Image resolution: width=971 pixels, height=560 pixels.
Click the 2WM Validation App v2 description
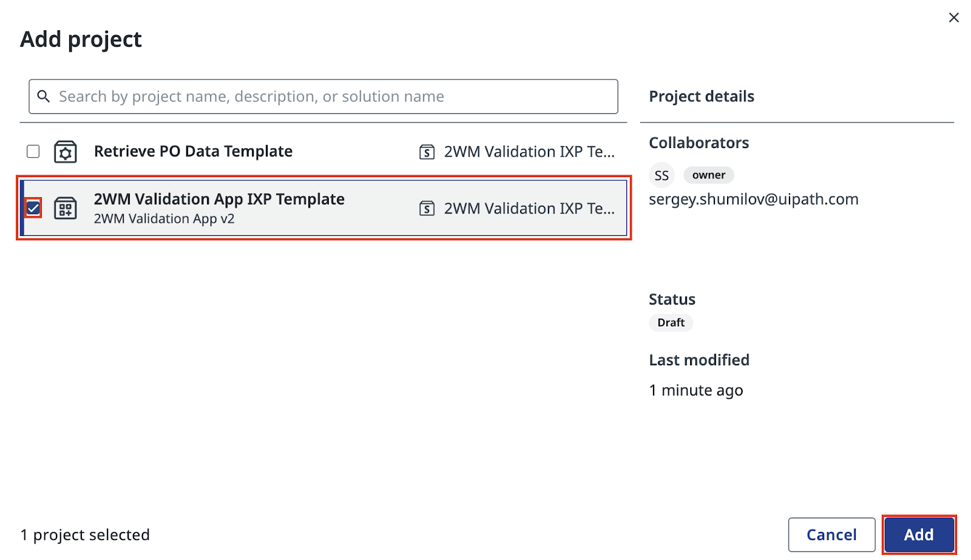click(164, 218)
